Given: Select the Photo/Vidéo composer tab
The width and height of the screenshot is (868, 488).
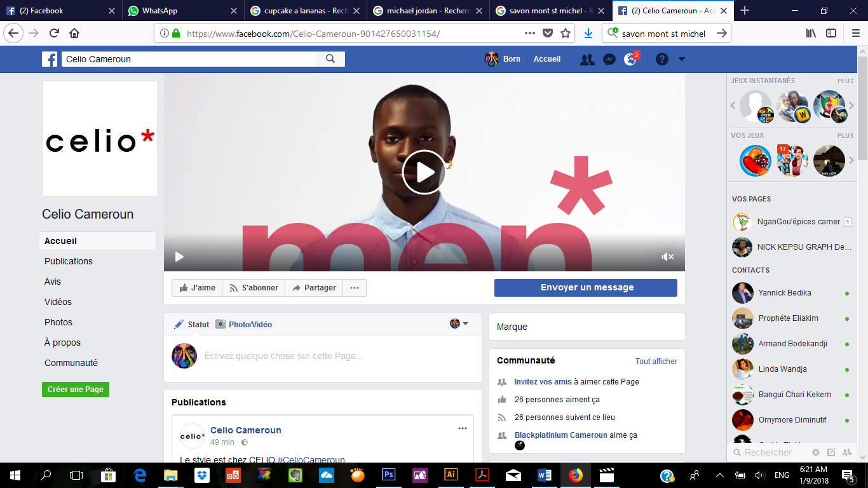Looking at the screenshot, I should pos(243,324).
